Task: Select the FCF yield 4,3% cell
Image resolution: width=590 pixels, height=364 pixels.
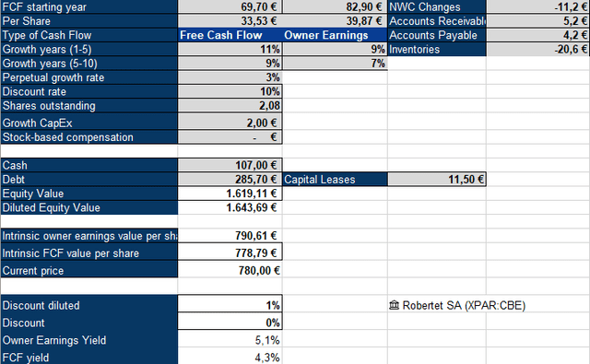Action: [x=230, y=356]
